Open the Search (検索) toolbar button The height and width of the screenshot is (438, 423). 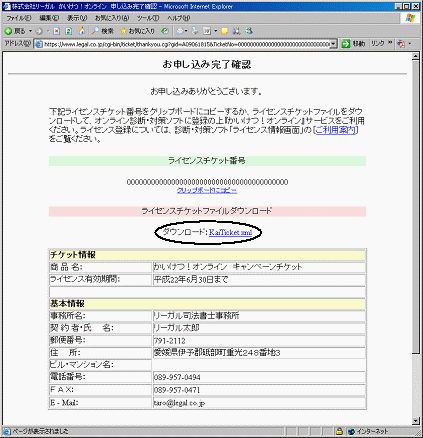point(103,31)
